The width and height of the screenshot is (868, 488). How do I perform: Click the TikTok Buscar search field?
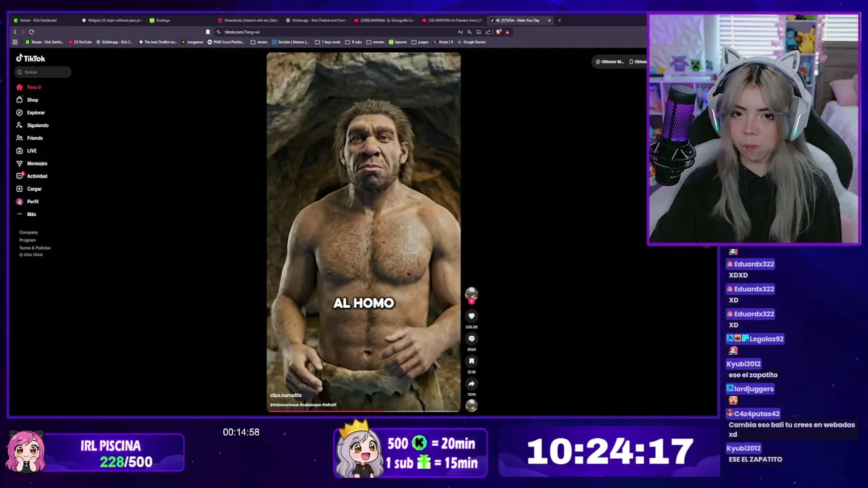coord(43,72)
